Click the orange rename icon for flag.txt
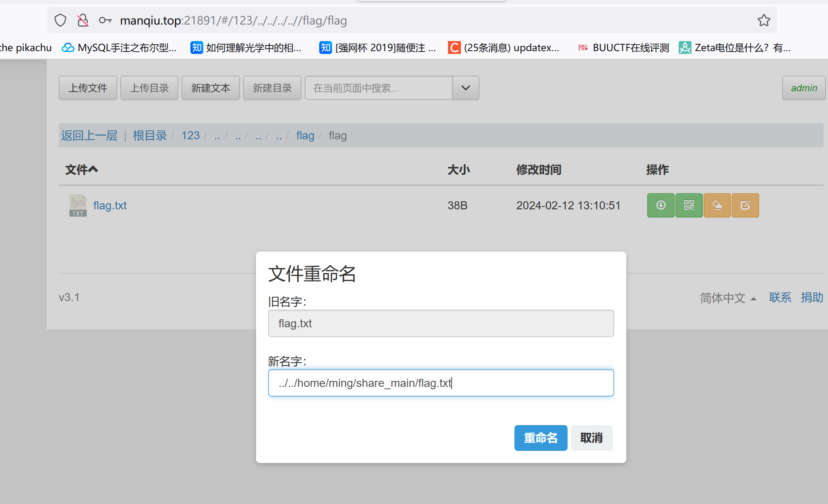The height and width of the screenshot is (504, 828). pos(717,205)
